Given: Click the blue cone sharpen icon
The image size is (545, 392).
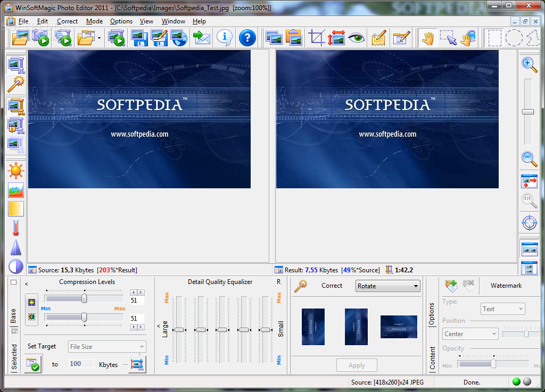Looking at the screenshot, I should click(16, 247).
